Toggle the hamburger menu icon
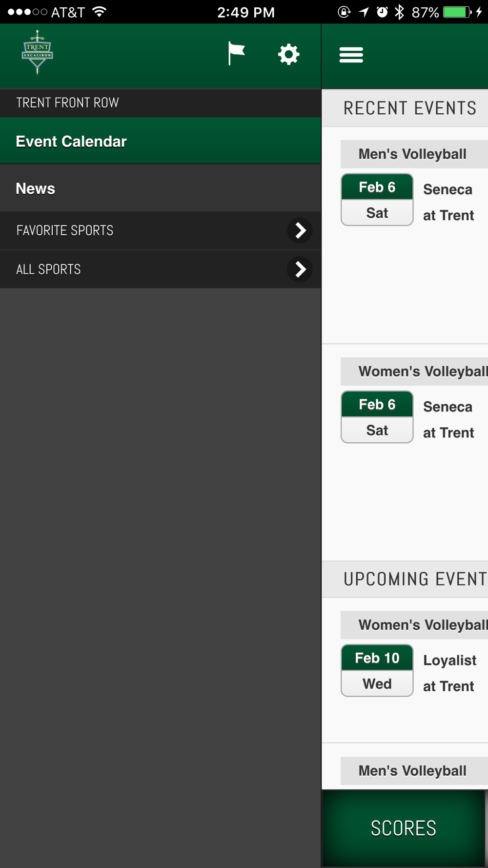The width and height of the screenshot is (488, 868). click(x=351, y=55)
